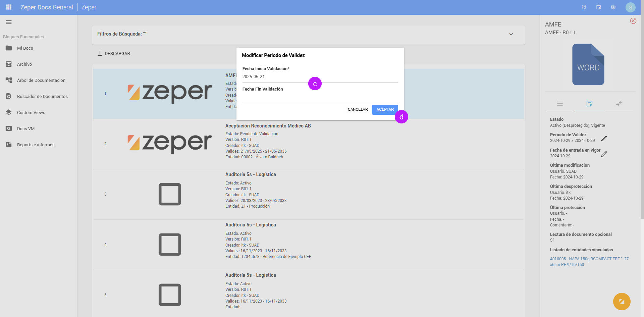This screenshot has height=317, width=644.
Task: Click 'Entidad: Z1 - Producción' text in row 3
Action: pos(248,206)
